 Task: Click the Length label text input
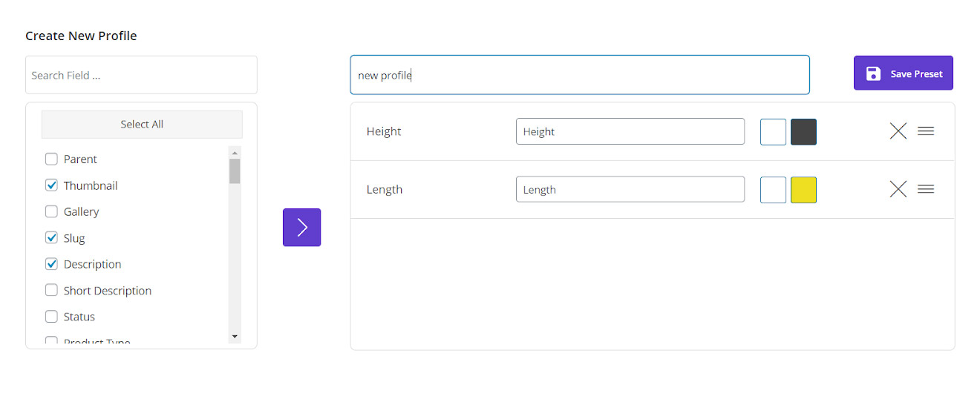click(x=630, y=189)
